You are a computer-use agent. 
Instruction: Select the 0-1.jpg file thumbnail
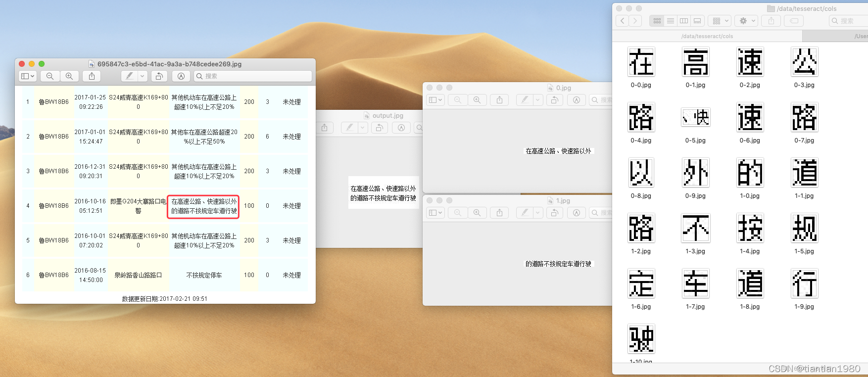click(695, 62)
